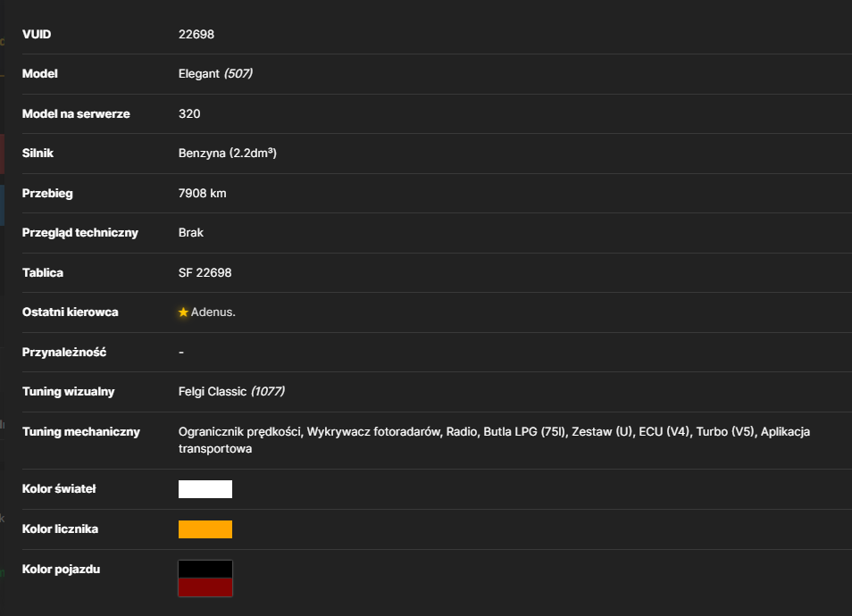Click the Tuning wizualny label
The image size is (852, 616).
click(69, 392)
